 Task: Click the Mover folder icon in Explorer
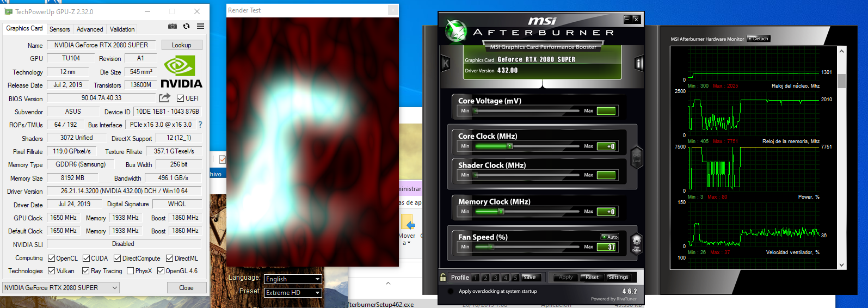click(x=408, y=223)
